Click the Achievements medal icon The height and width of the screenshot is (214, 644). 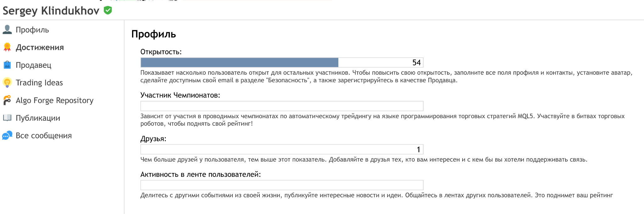7,47
